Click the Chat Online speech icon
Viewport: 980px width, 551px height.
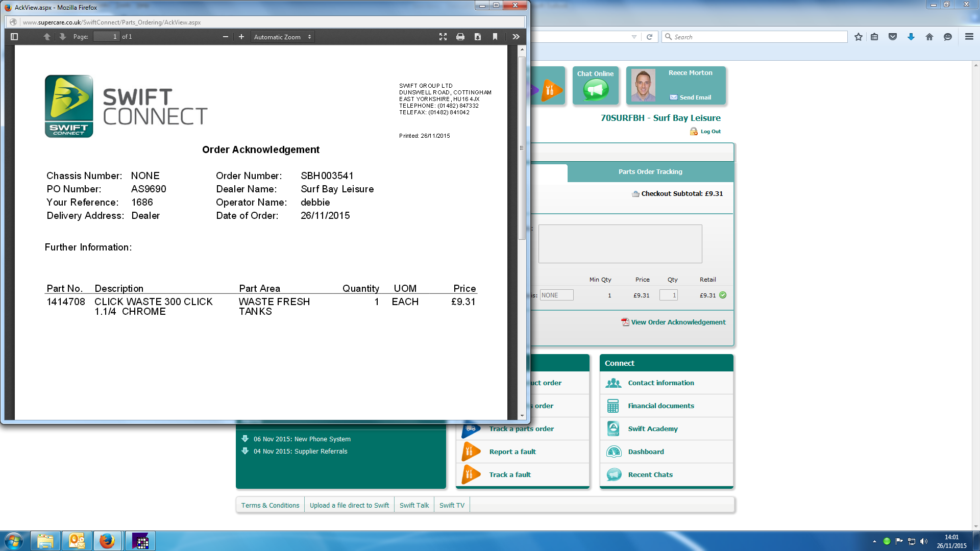coord(596,90)
